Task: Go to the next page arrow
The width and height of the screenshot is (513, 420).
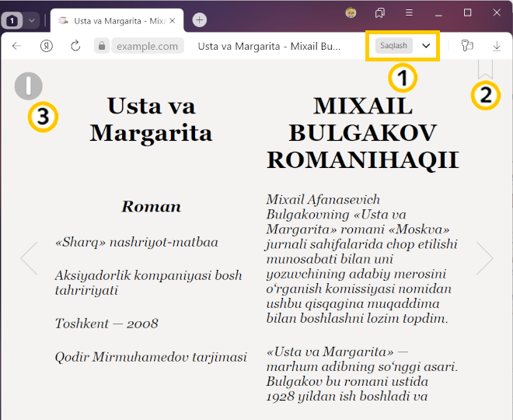Action: pos(484,258)
